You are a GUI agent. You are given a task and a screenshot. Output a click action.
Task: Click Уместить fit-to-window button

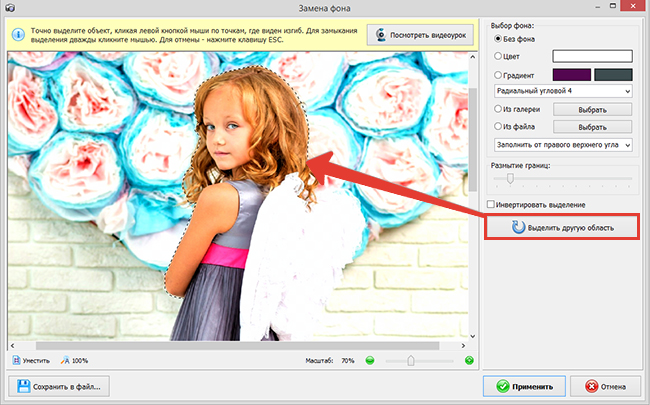point(31,361)
